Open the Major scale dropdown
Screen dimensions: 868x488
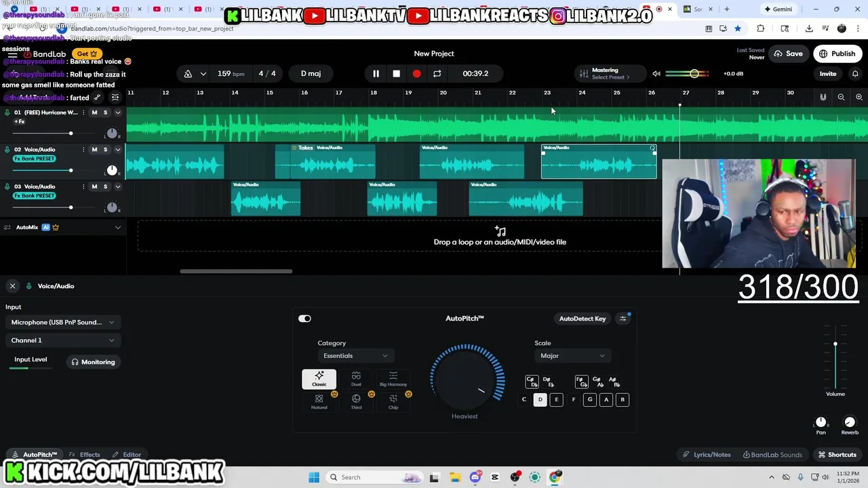point(572,356)
